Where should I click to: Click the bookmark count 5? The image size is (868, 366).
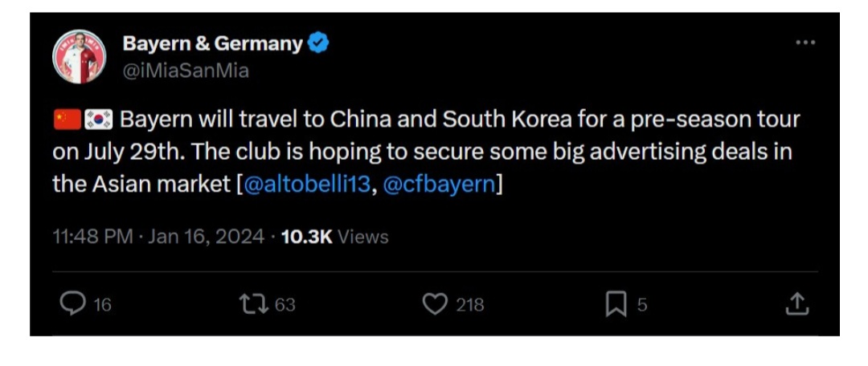coord(642,305)
